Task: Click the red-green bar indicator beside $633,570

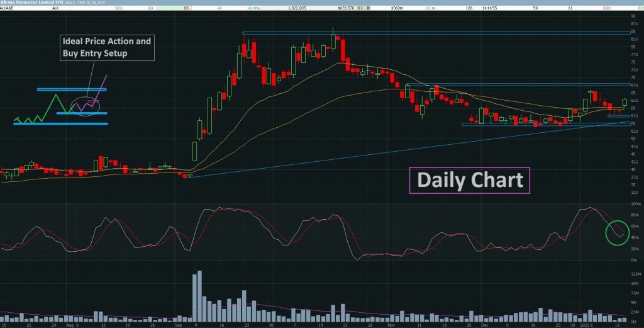Action: pyautogui.click(x=364, y=8)
